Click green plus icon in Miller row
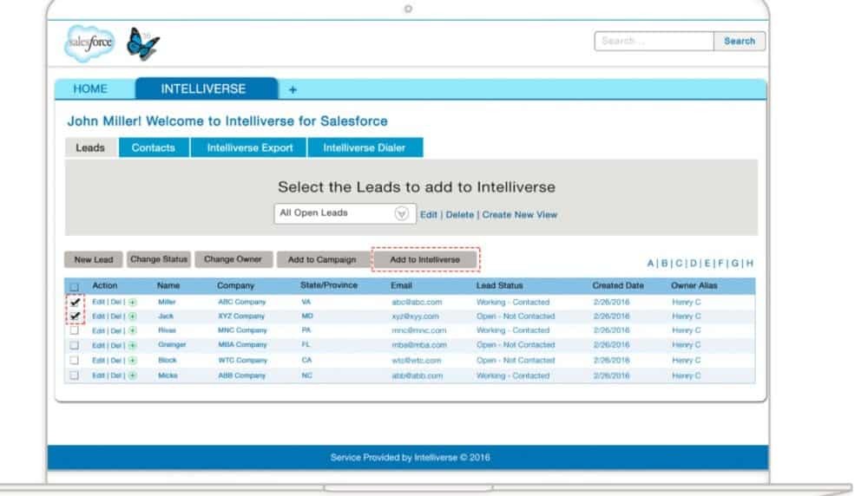This screenshot has height=496, width=868. pyautogui.click(x=133, y=302)
